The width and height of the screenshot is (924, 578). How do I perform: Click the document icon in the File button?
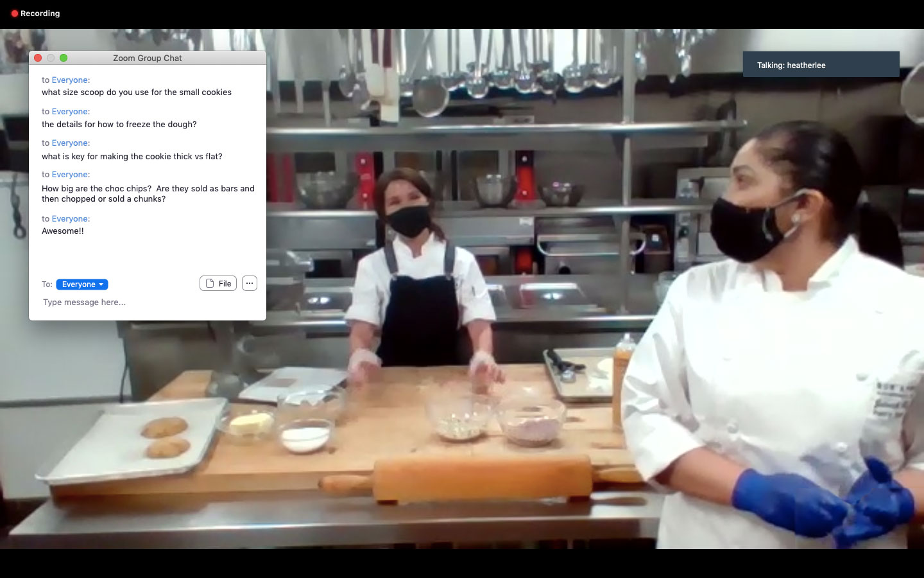pos(210,283)
